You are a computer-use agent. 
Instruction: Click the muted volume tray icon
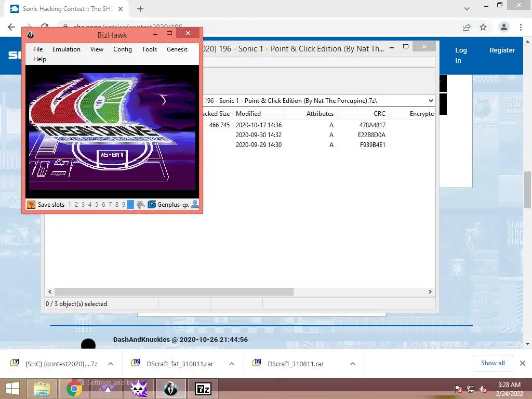[x=483, y=389]
